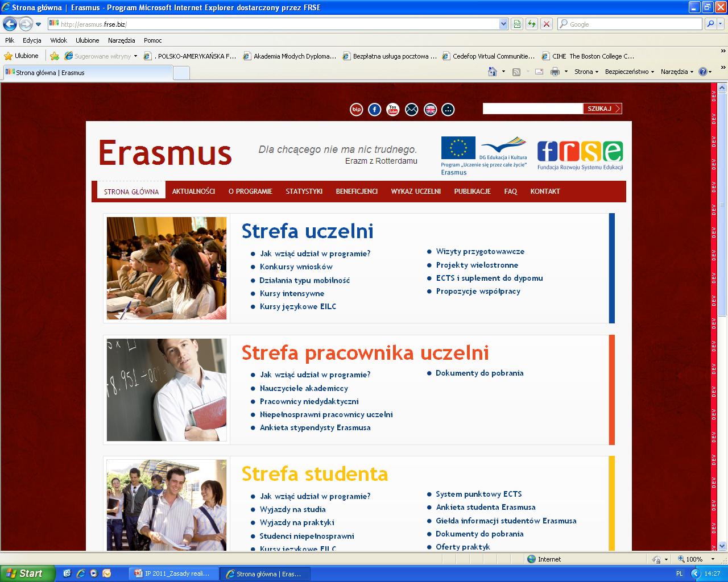Image resolution: width=728 pixels, height=582 pixels.
Task: Click the SZUKAJ search button
Action: point(602,109)
